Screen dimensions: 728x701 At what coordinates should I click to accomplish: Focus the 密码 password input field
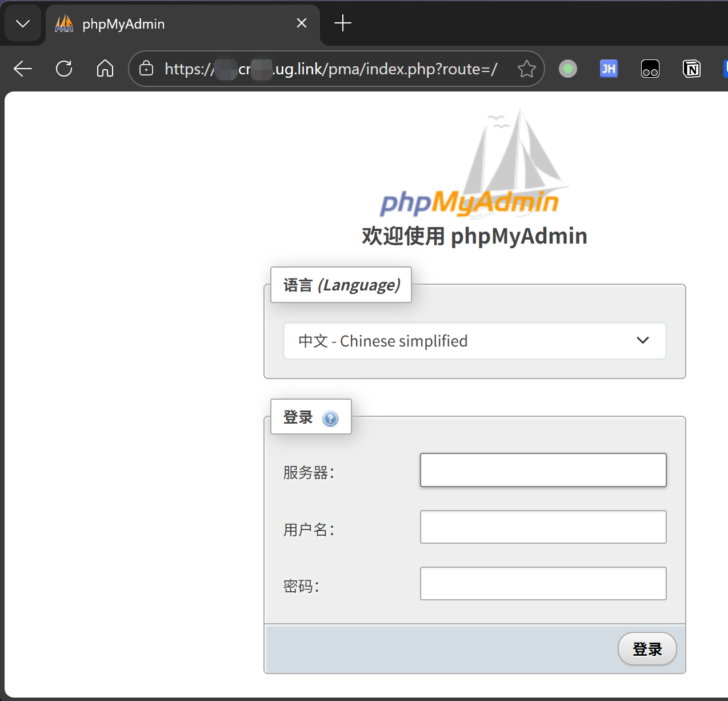tap(543, 583)
